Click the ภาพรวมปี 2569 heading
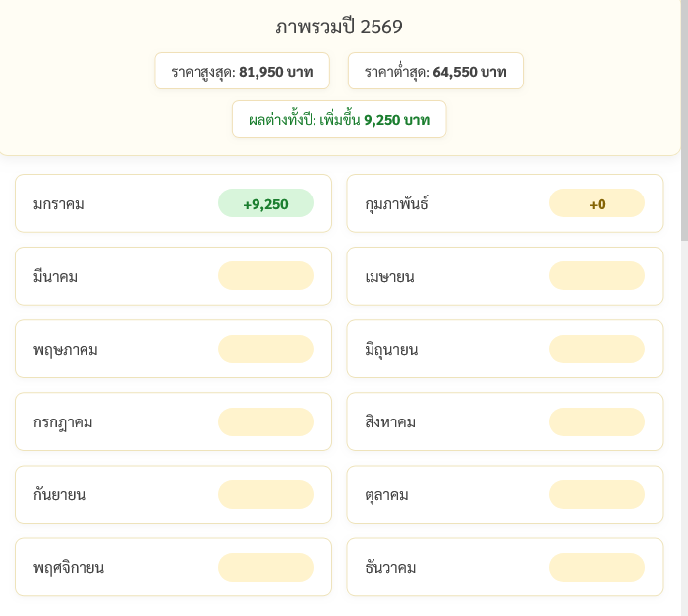This screenshot has height=616, width=688. pos(339,27)
